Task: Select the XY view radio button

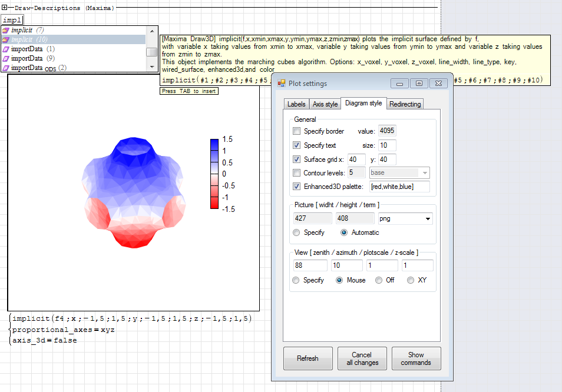Action: coord(411,281)
